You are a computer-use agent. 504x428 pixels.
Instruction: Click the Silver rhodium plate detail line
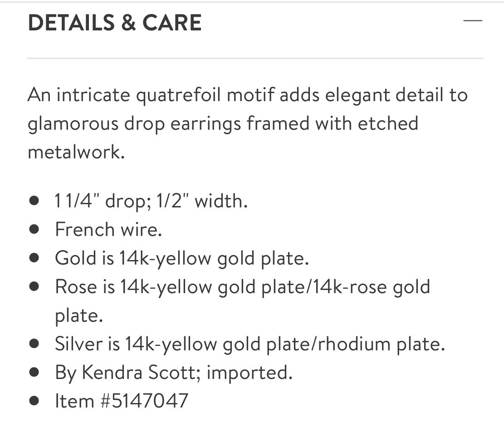[x=250, y=344]
